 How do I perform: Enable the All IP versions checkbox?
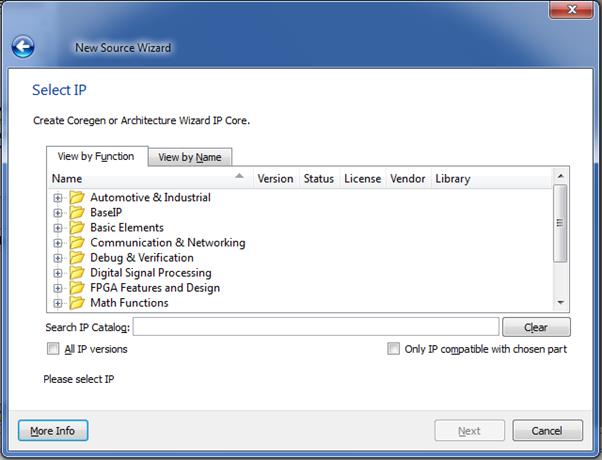[53, 349]
